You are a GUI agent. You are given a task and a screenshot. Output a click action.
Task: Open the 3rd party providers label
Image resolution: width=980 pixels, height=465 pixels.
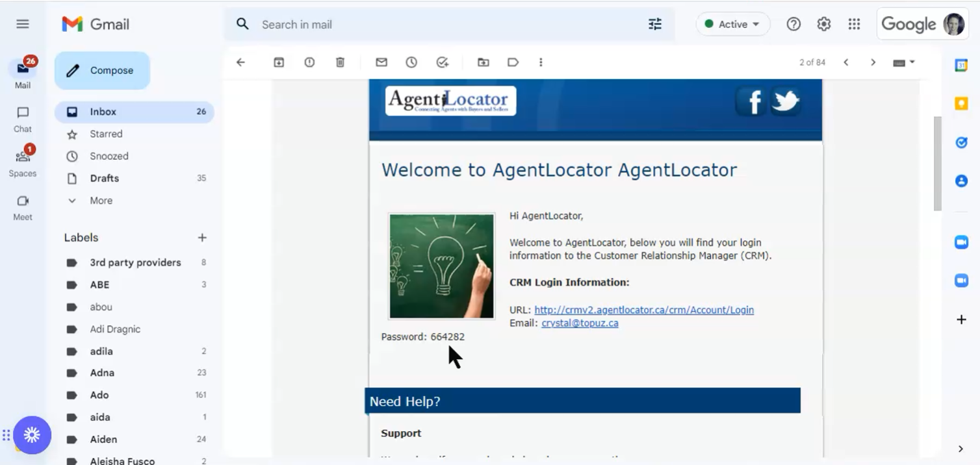point(135,262)
